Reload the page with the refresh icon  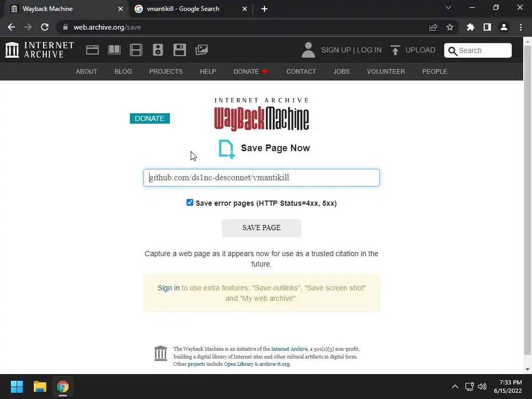pos(45,27)
